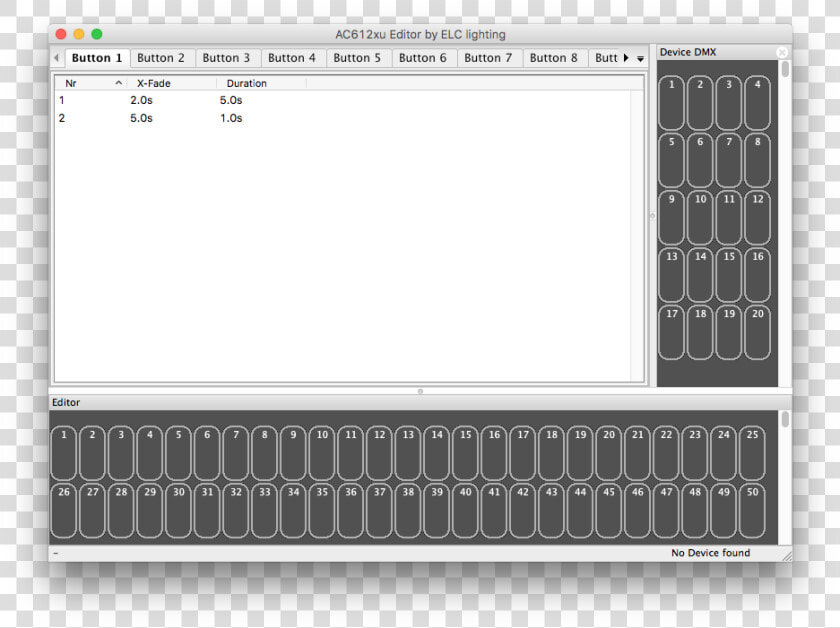840x628 pixels.
Task: Click the Editor panel scrollbar
Action: (785, 419)
